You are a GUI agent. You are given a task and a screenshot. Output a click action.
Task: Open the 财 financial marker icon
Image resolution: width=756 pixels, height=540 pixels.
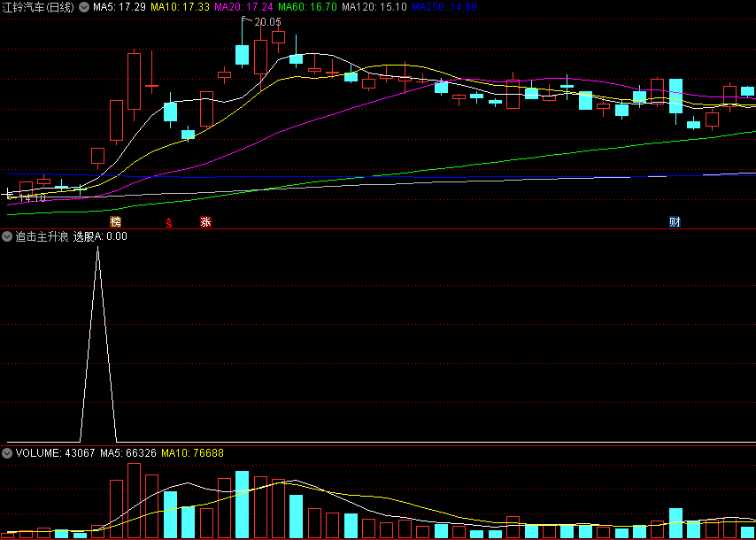(x=675, y=222)
